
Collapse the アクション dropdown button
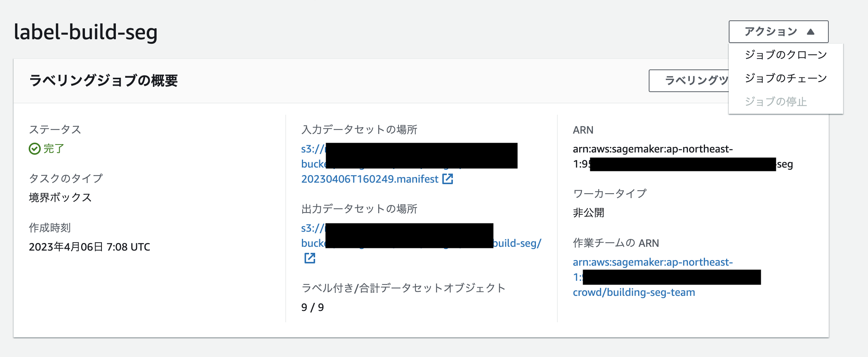click(x=779, y=32)
